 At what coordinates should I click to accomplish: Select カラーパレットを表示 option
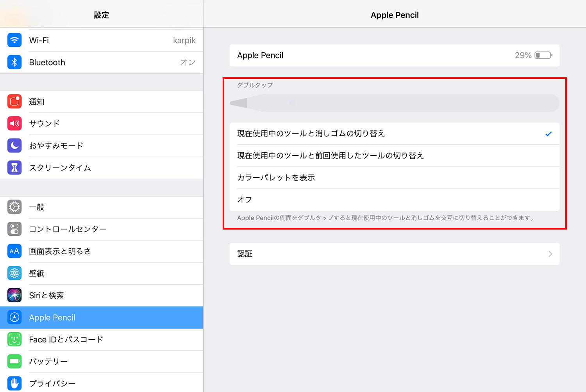tap(395, 178)
